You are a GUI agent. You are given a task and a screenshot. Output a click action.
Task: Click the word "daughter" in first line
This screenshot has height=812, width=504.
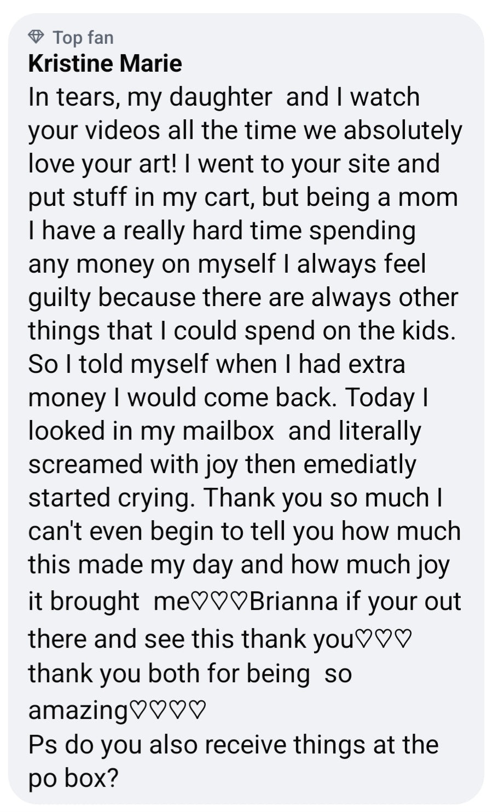click(221, 97)
